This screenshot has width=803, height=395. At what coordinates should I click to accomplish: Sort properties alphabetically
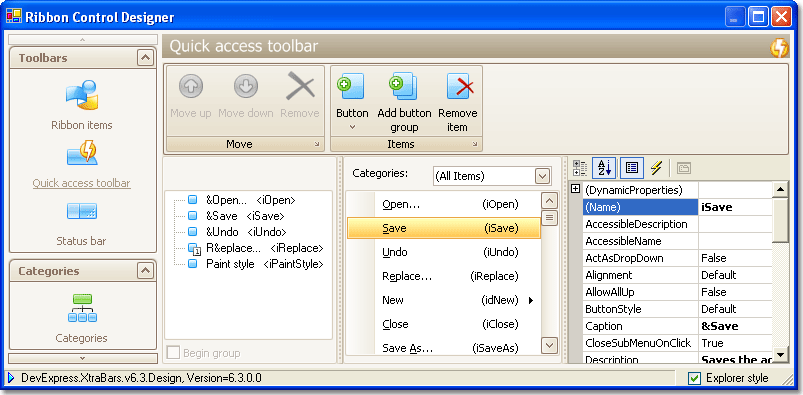(604, 168)
